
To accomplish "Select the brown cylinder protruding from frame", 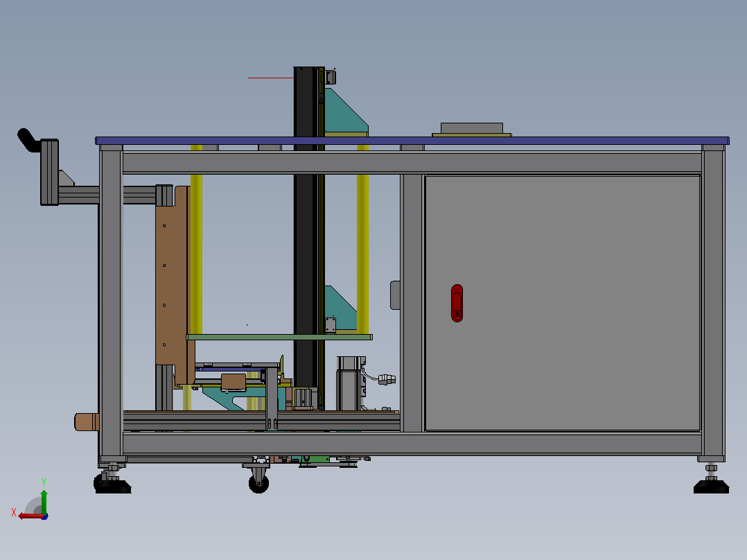I will coord(87,422).
